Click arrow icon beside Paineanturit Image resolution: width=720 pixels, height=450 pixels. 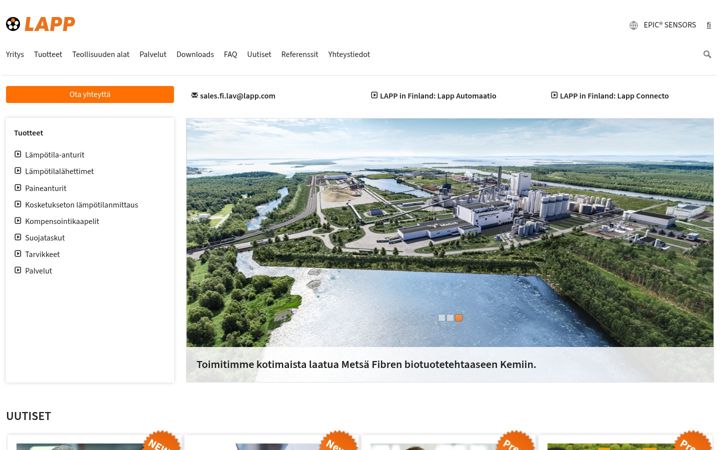[x=18, y=187]
